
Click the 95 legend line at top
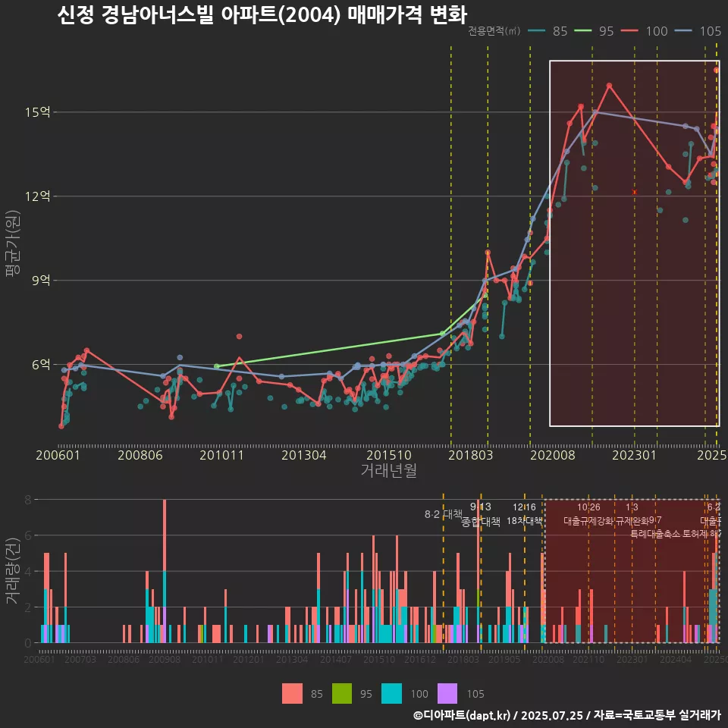coord(583,31)
